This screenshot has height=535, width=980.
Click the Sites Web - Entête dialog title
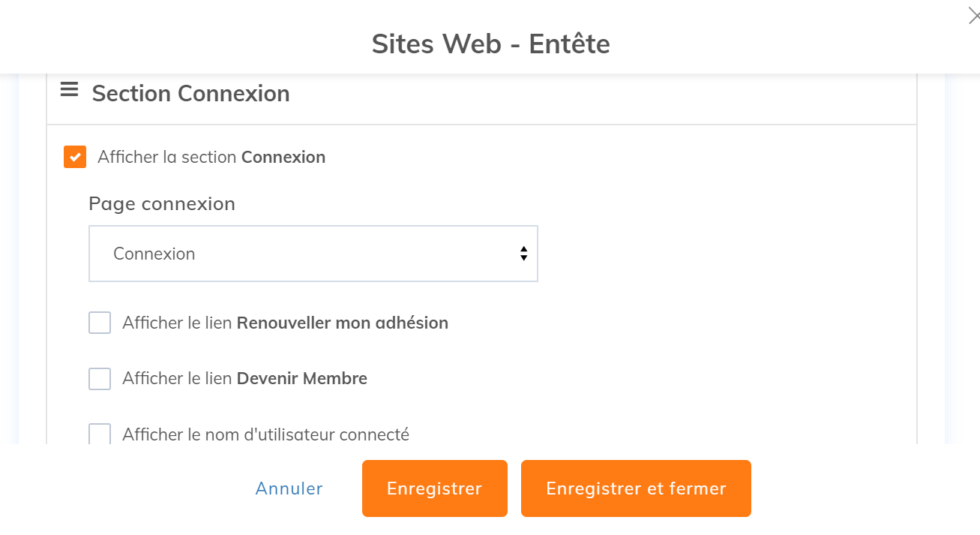(x=490, y=44)
